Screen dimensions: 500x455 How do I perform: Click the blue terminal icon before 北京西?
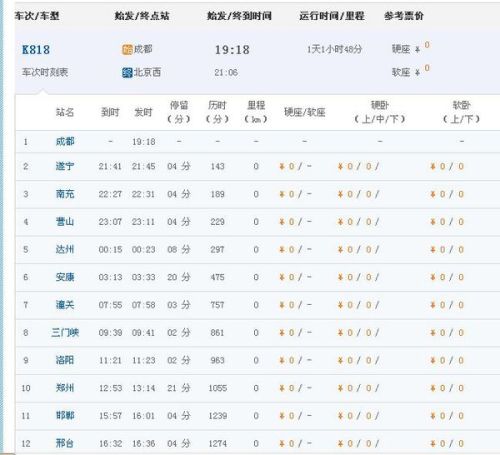coord(127,73)
